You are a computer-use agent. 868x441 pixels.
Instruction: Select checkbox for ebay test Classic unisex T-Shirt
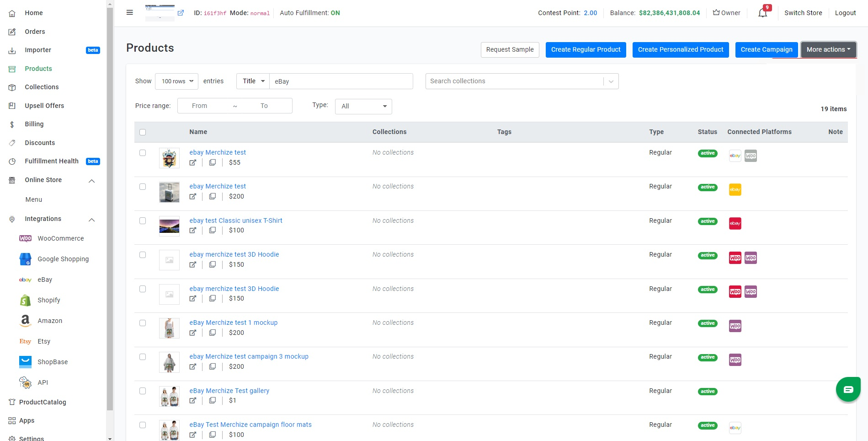143,221
